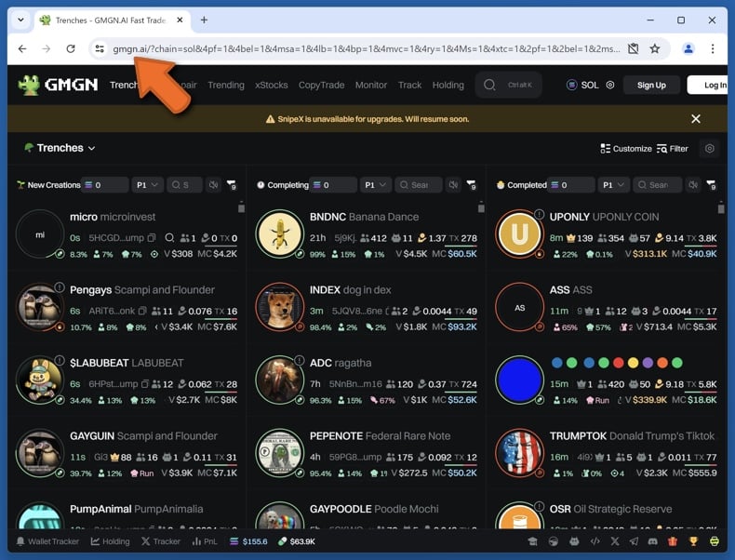Viewport: 735px width, 560px height.
Task: Click the bookmark star in address bar
Action: pos(655,48)
